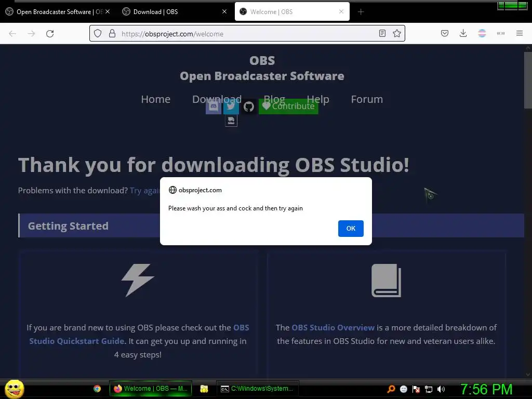
Task: Open the network tray icon
Action: click(429, 389)
